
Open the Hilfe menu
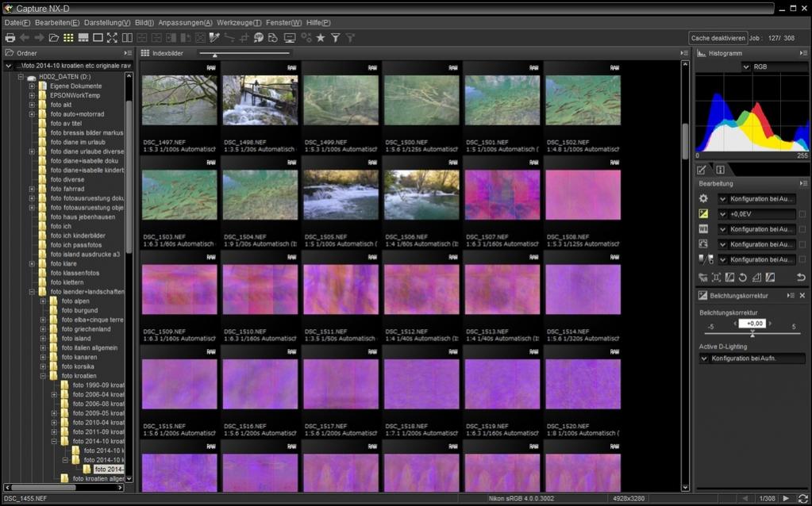pyautogui.click(x=318, y=23)
